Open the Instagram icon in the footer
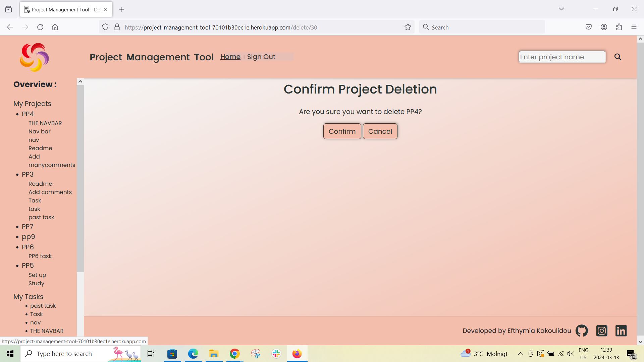This screenshot has height=362, width=644. tap(601, 330)
